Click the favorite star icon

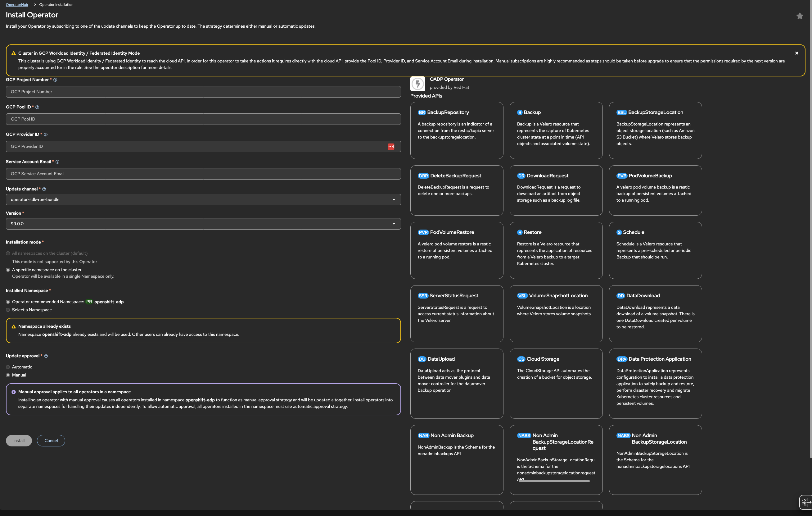point(800,16)
